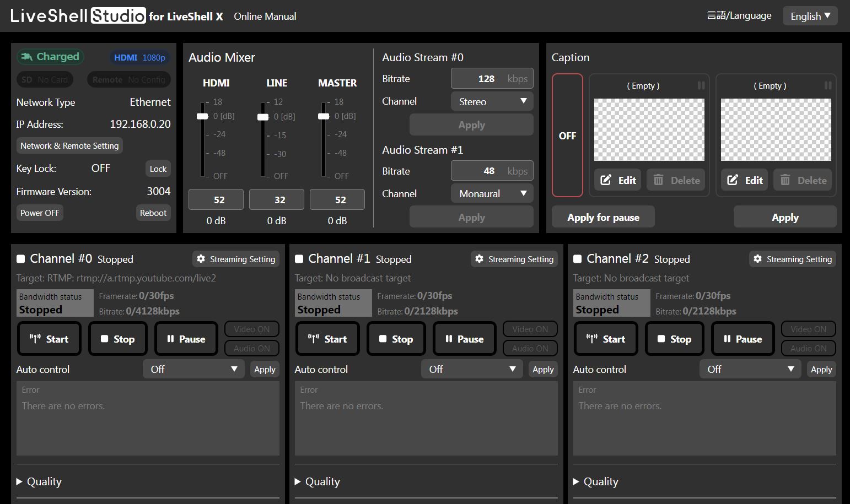Open the Audio Stream #0 Channel Stereo dropdown
This screenshot has width=850, height=504.
click(x=492, y=101)
